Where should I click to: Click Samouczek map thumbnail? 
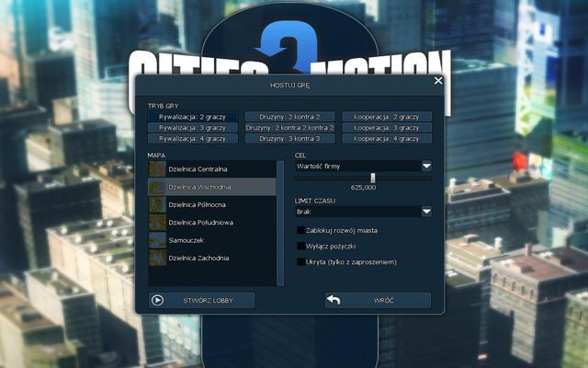157,240
